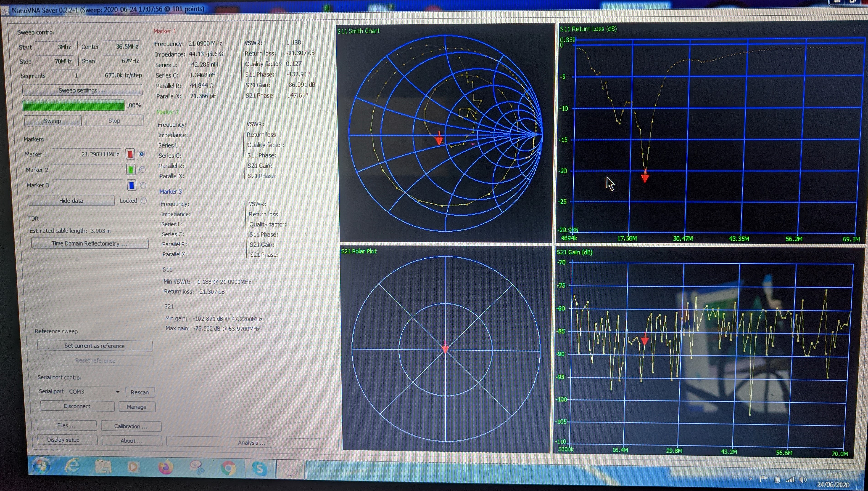
Task: Rescan available serial ports
Action: (140, 392)
